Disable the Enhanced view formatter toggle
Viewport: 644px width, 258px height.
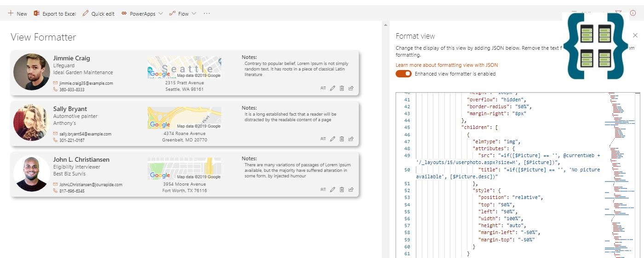point(403,74)
